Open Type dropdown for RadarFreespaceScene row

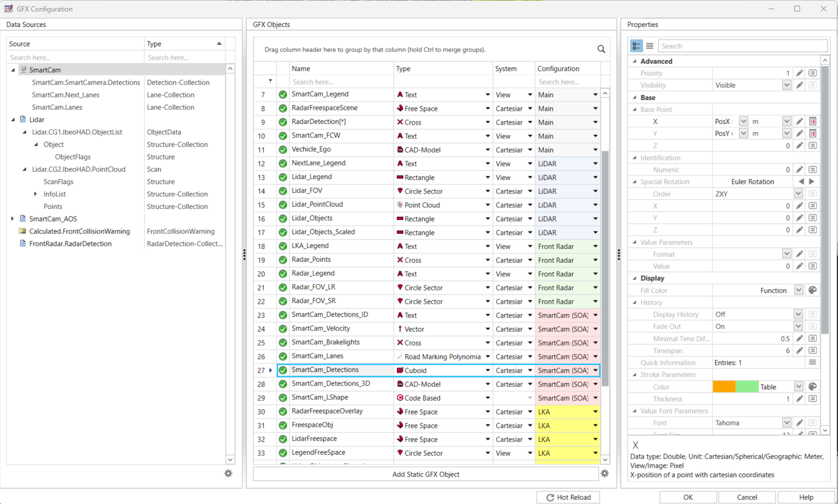coord(488,108)
